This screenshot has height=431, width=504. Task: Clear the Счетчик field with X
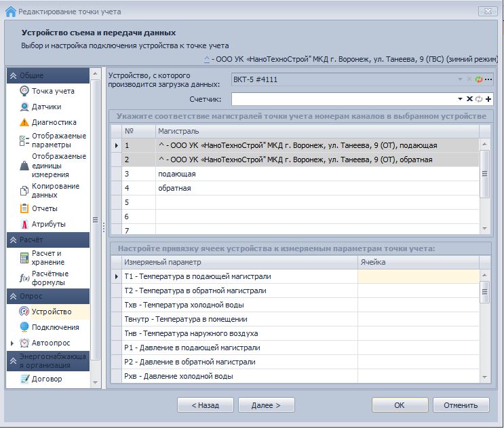[469, 99]
